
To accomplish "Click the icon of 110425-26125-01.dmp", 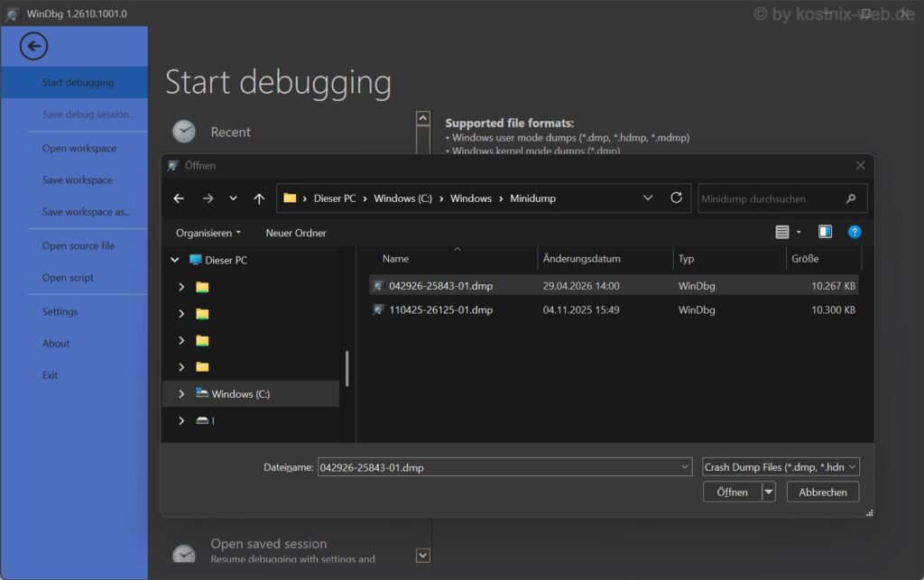I will (378, 309).
